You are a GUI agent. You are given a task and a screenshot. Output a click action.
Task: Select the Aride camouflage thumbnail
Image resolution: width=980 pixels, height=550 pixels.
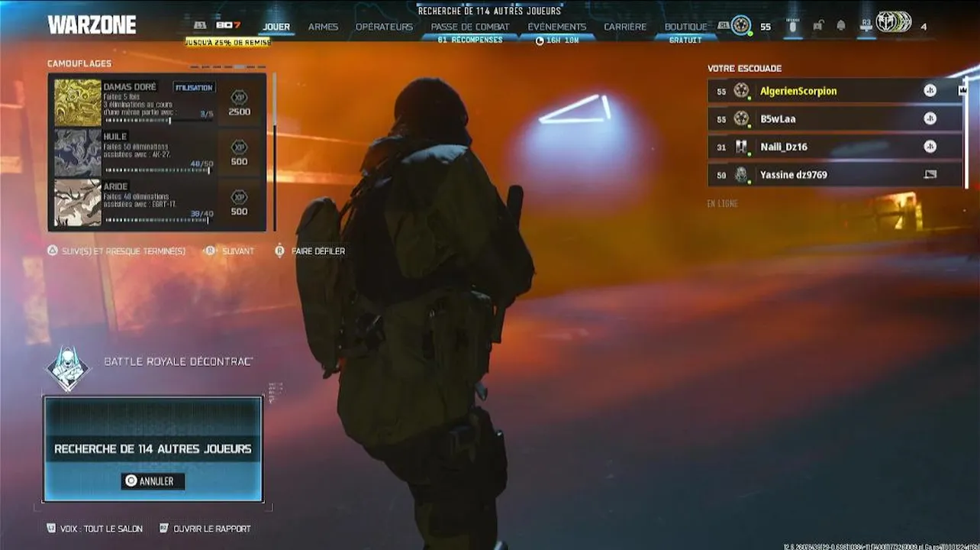[78, 202]
